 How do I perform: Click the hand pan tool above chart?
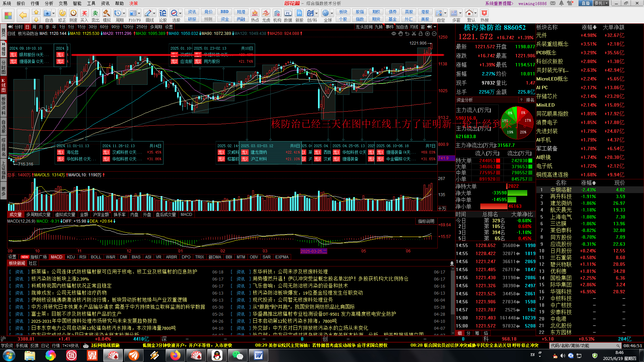tap(400, 34)
